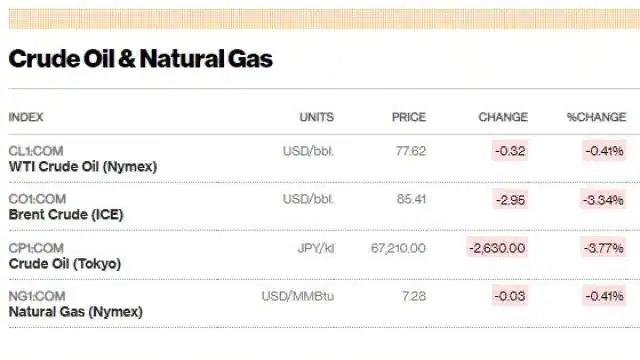The height and width of the screenshot is (360, 640).
Task: Select the UNITS column header
Action: coord(317,117)
